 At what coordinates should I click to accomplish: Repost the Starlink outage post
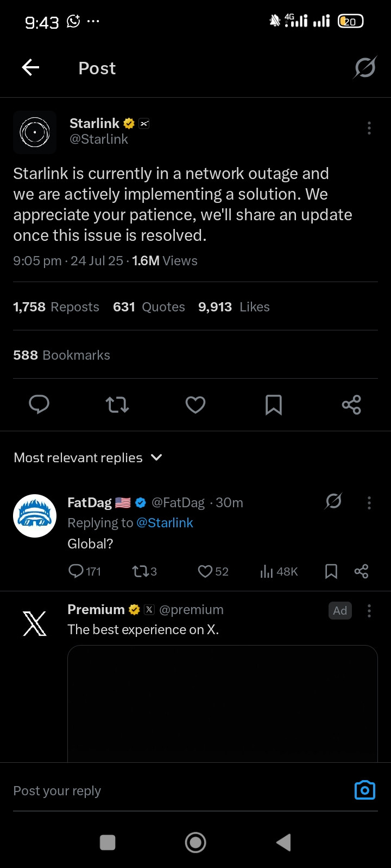[117, 405]
